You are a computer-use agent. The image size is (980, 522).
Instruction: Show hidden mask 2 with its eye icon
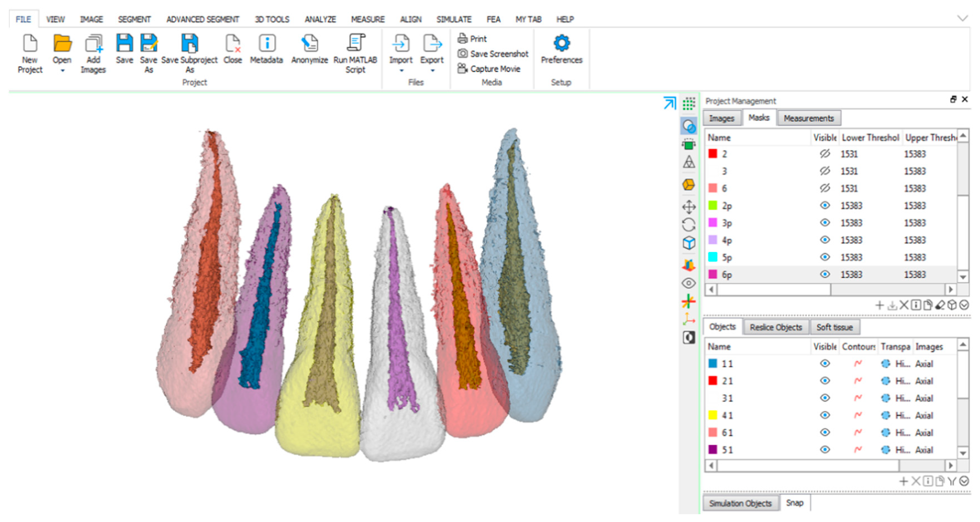[x=825, y=154]
